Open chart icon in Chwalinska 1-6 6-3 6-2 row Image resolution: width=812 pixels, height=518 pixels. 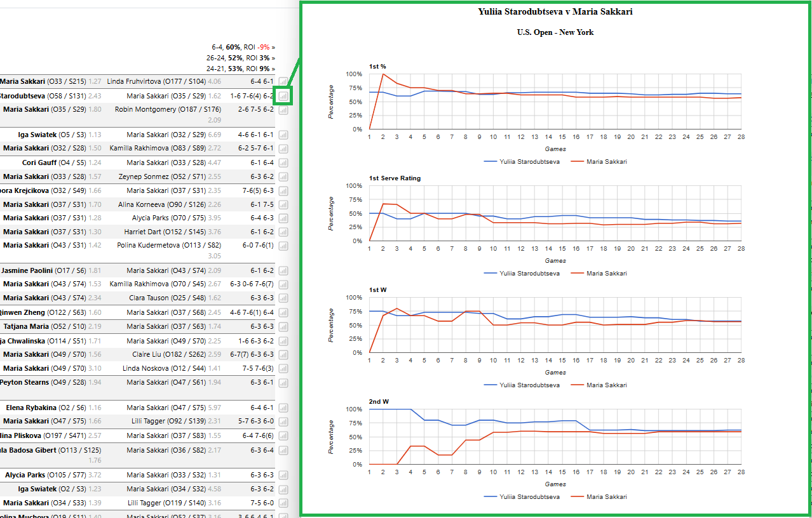point(283,342)
